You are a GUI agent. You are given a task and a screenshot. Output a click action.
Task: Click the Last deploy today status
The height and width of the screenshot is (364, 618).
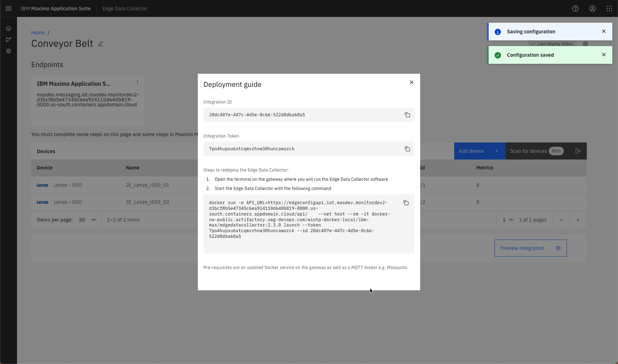point(552,44)
